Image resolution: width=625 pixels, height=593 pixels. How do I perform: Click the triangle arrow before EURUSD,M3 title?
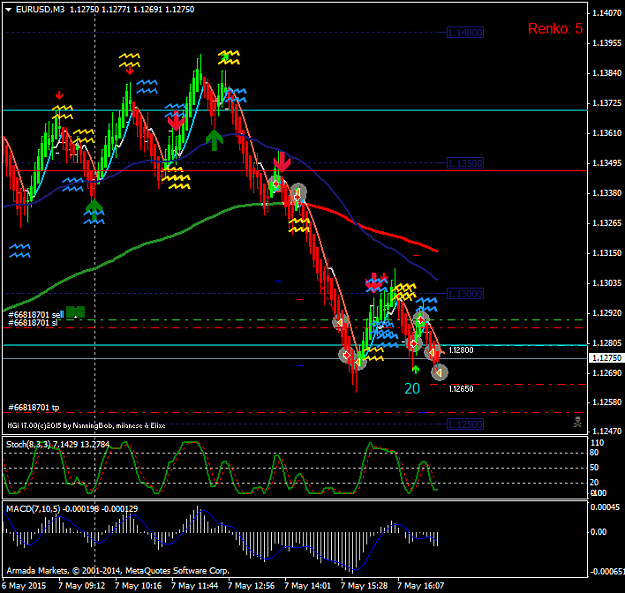tap(8, 10)
